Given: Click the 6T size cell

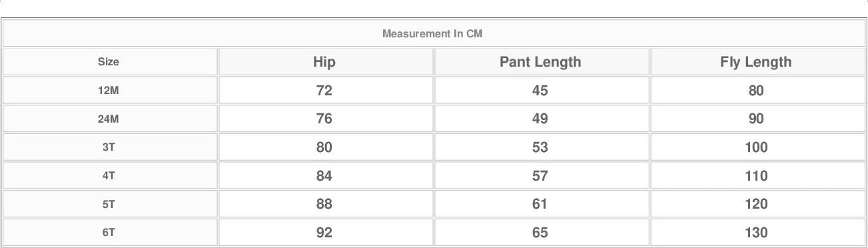Looking at the screenshot, I should 109,233.
